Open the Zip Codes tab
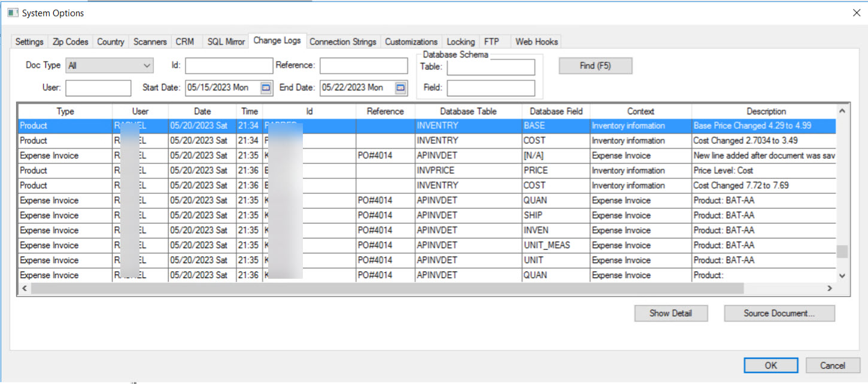This screenshot has width=868, height=384. 69,41
